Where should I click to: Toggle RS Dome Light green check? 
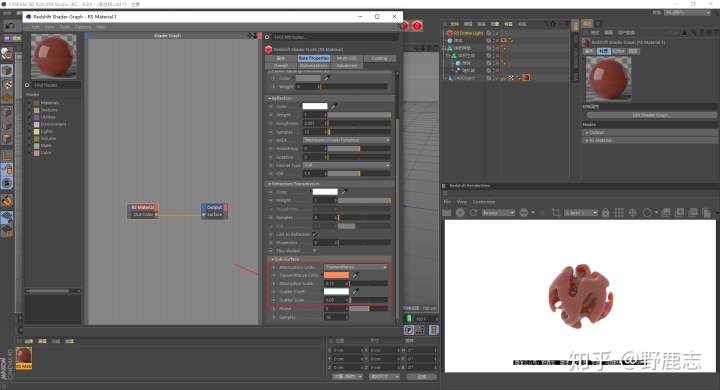point(496,33)
